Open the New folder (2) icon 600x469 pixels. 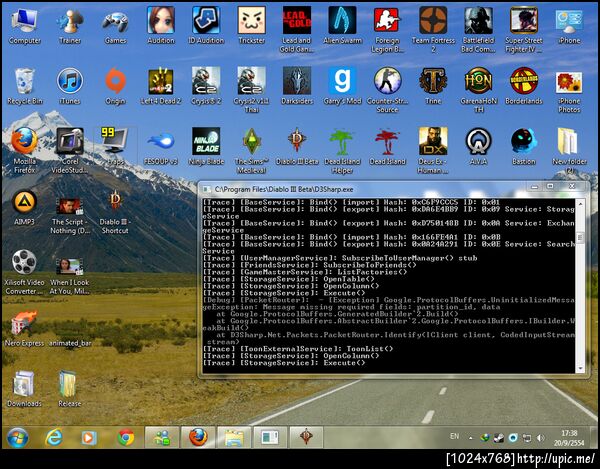coord(569,151)
